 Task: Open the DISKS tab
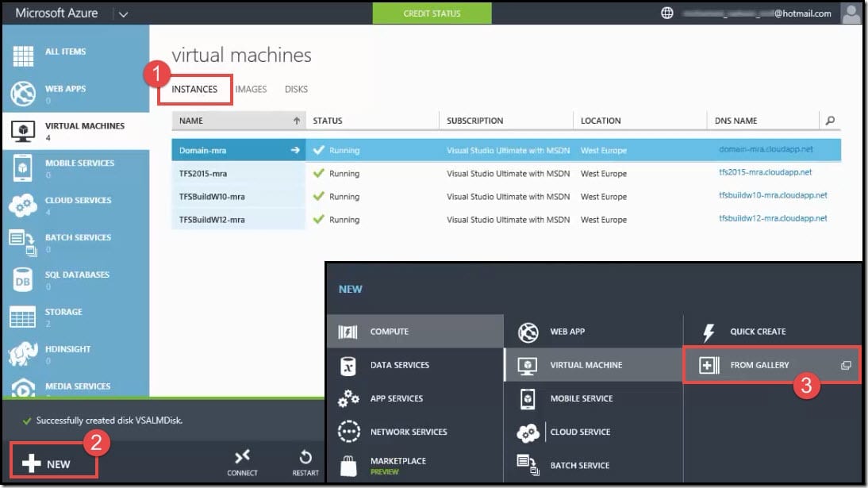(x=296, y=89)
